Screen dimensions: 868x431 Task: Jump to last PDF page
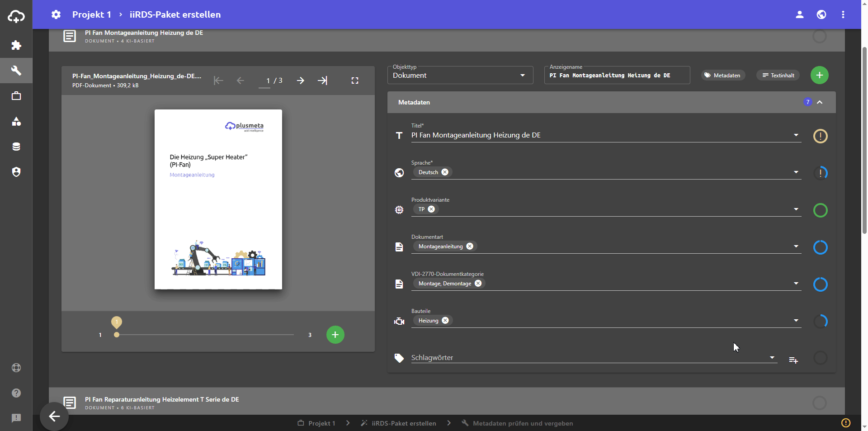pos(322,81)
